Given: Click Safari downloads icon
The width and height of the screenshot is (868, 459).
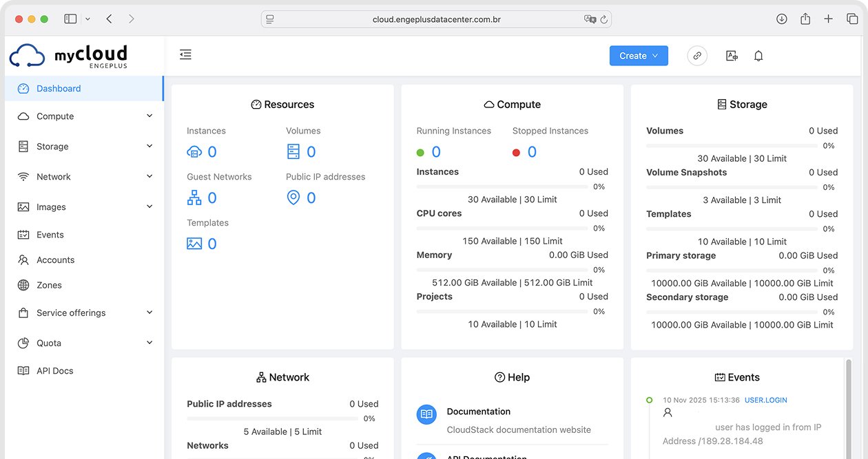Looking at the screenshot, I should coord(782,19).
